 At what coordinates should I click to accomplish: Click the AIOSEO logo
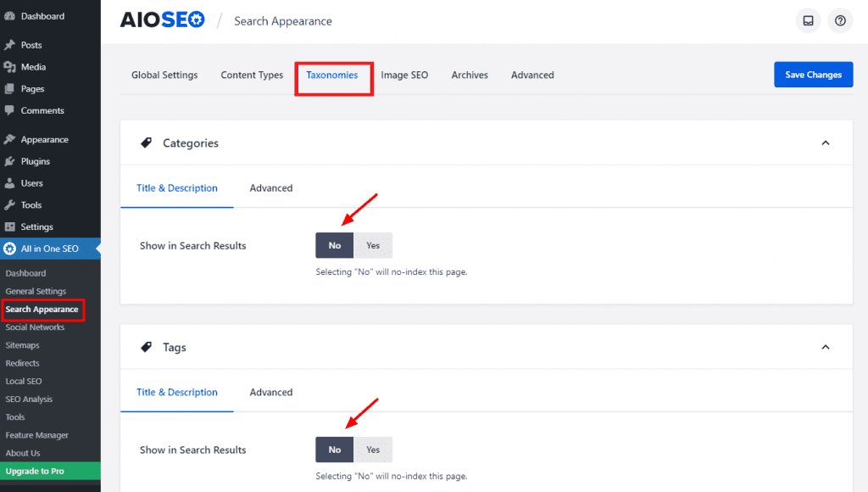tap(162, 20)
